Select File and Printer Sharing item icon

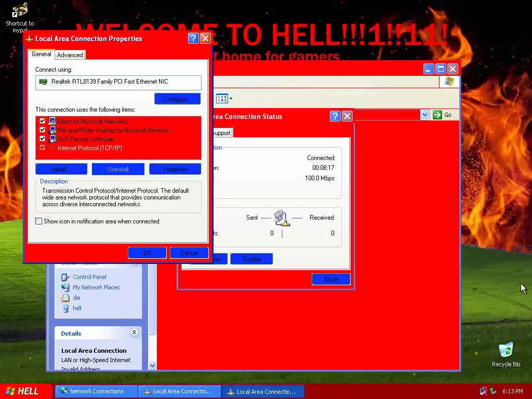pyautogui.click(x=52, y=130)
